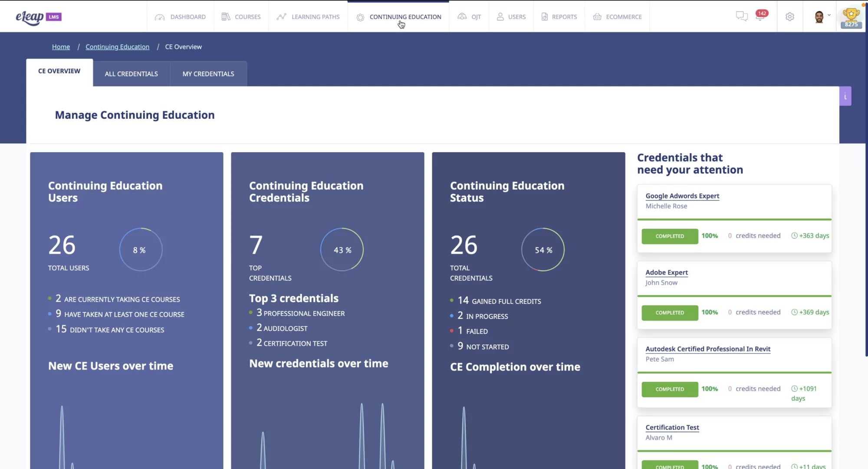Open the Courses menu item
868x469 pixels.
point(241,16)
